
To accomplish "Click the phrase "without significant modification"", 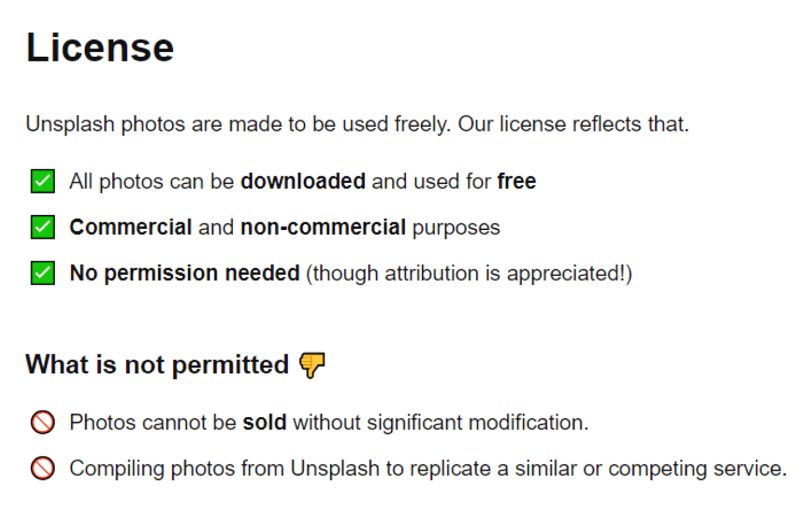I will (440, 422).
